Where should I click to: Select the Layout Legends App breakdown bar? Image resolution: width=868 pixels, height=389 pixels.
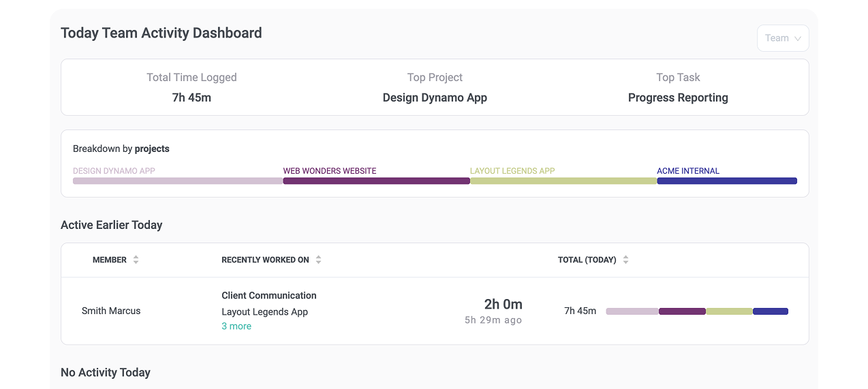(x=563, y=181)
